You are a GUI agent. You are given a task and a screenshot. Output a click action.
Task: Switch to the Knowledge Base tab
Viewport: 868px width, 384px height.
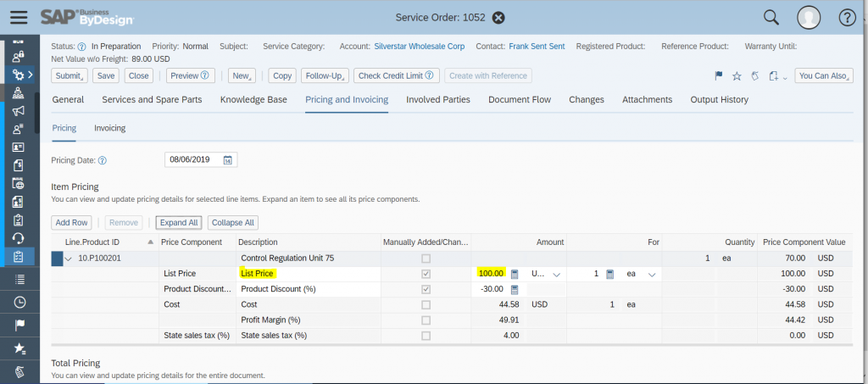253,99
